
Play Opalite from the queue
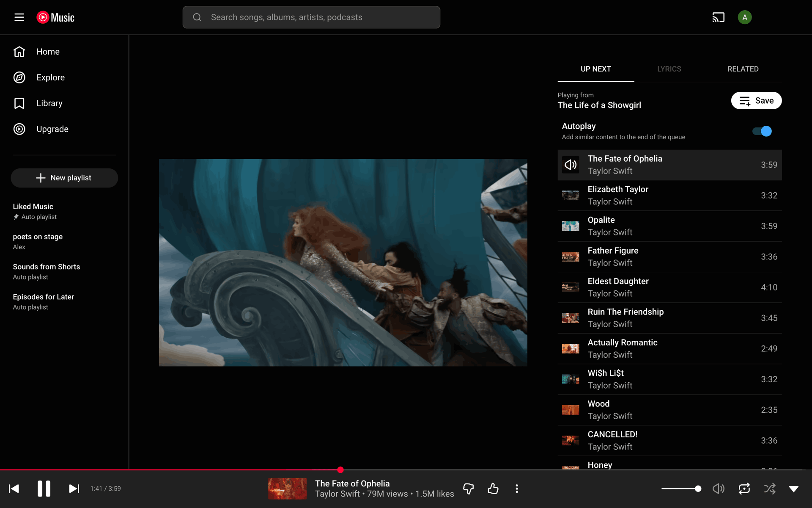669,226
